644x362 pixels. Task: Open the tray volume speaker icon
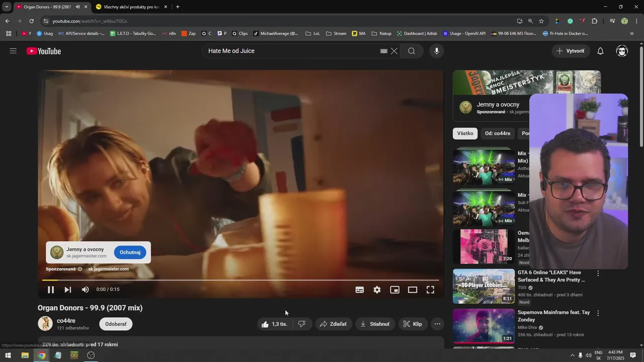pos(589,355)
